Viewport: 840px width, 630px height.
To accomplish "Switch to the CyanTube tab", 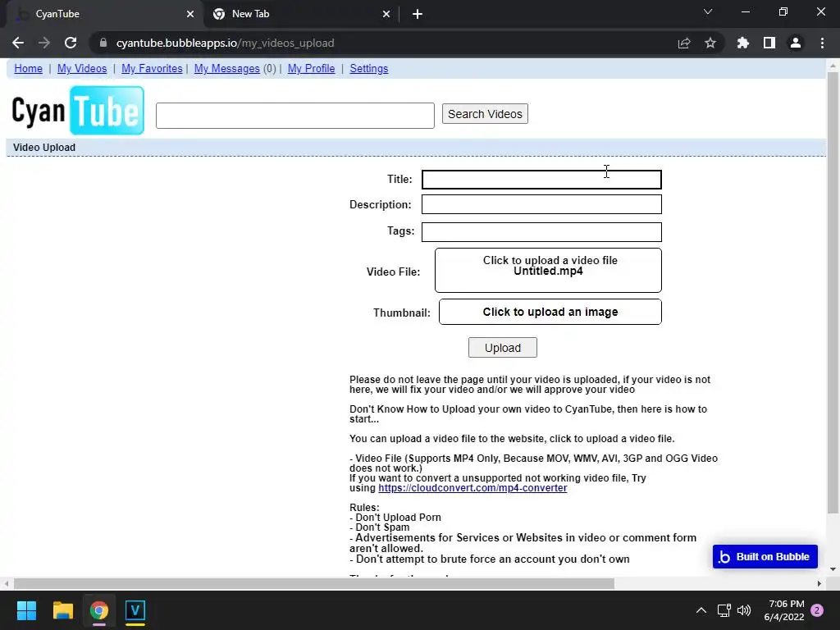I will (x=104, y=15).
